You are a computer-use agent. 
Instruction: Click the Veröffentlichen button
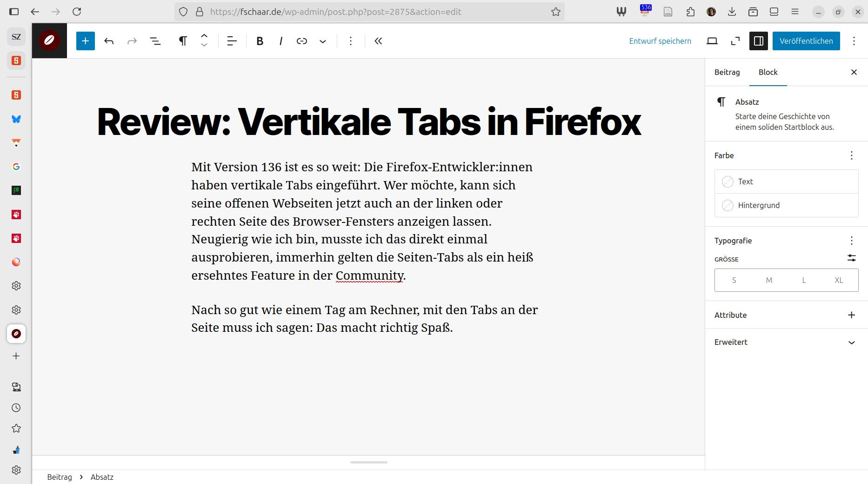point(806,41)
